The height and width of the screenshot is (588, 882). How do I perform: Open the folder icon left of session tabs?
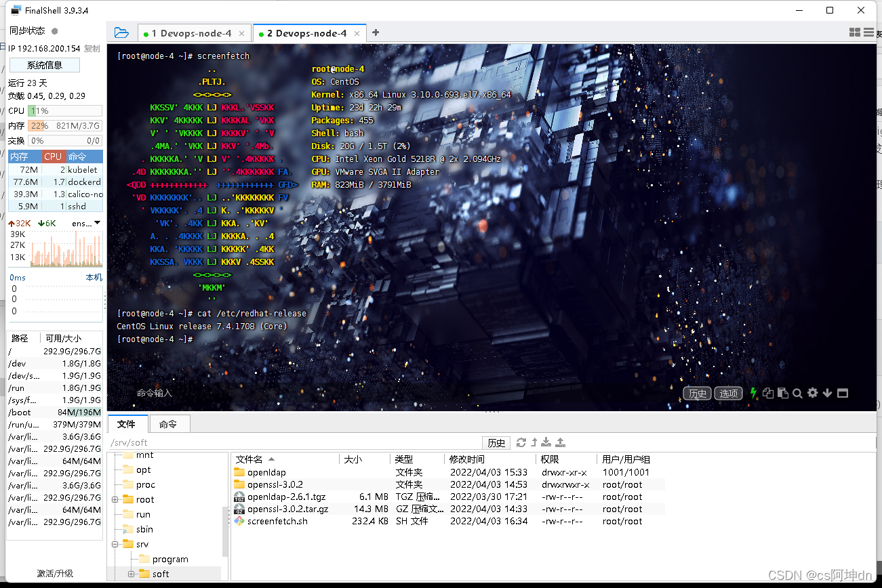pos(121,32)
